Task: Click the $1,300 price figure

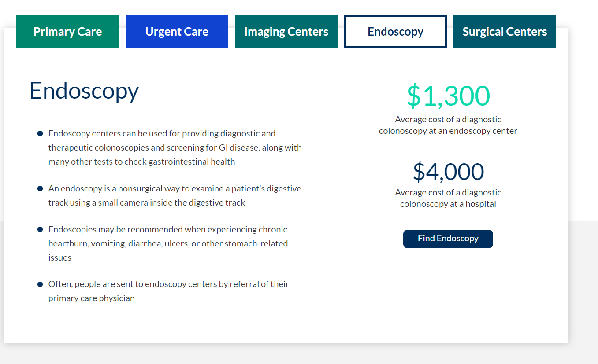Action: (448, 96)
